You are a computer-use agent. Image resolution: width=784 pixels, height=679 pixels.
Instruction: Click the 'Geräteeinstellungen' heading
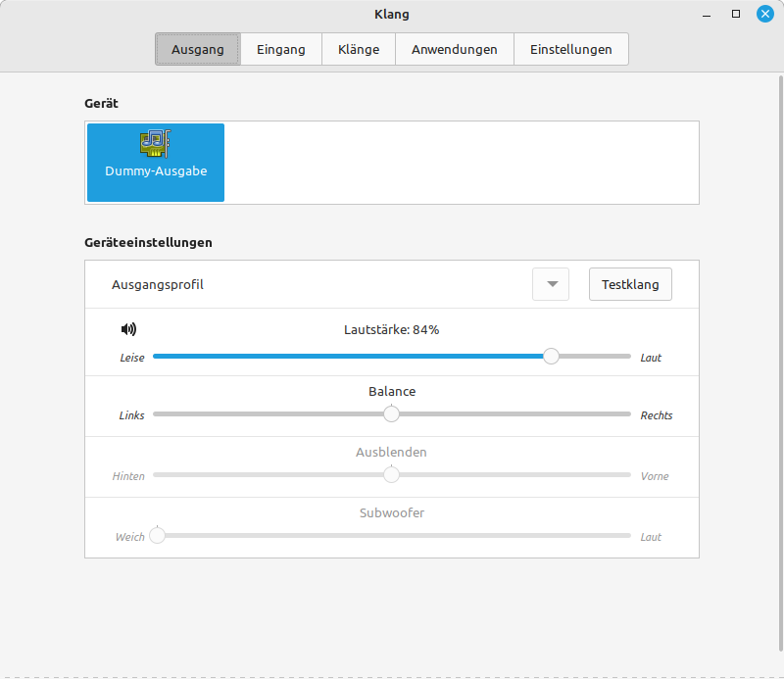(x=149, y=243)
